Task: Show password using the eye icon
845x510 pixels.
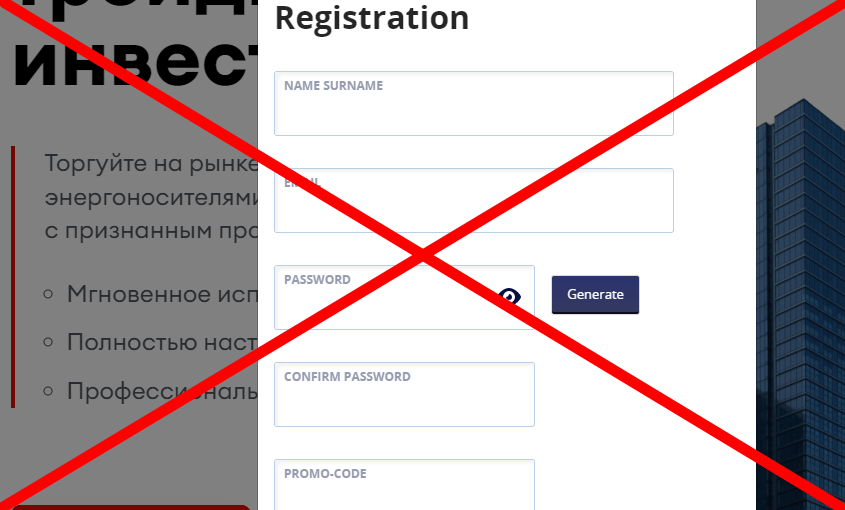Action: point(509,297)
